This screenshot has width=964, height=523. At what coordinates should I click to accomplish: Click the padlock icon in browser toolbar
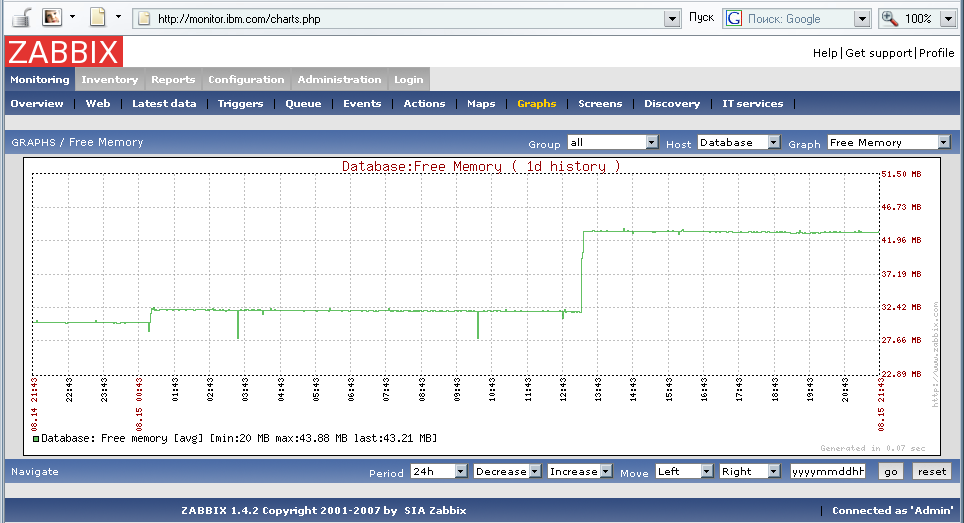pos(20,18)
